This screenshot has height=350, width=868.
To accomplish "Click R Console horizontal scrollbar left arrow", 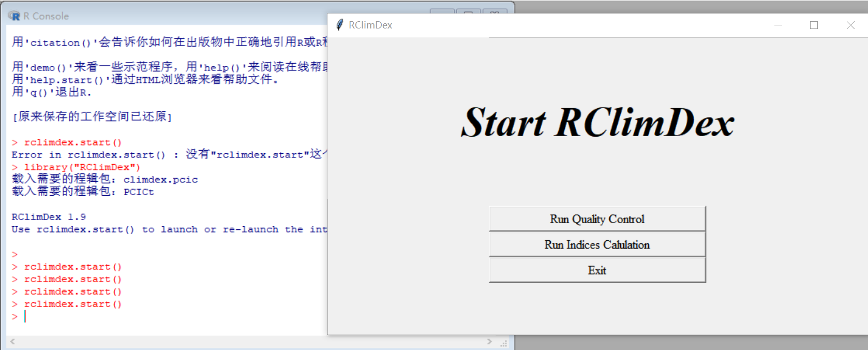I will point(12,342).
